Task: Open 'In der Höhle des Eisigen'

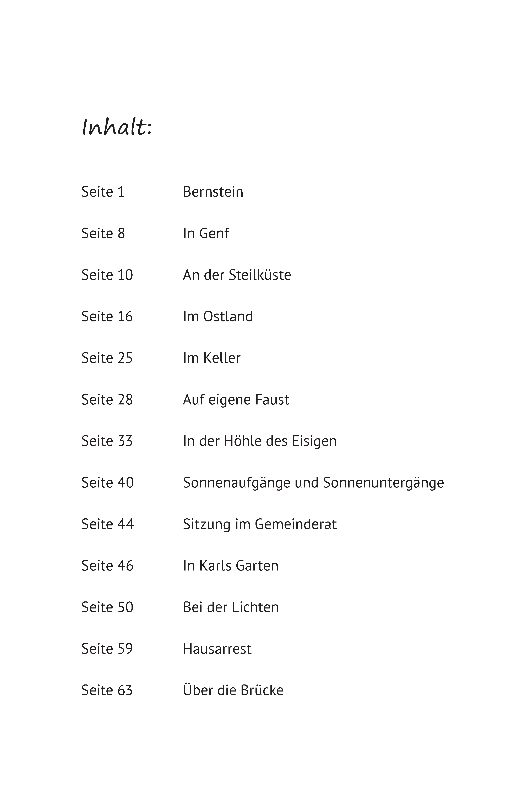Action: (x=260, y=441)
